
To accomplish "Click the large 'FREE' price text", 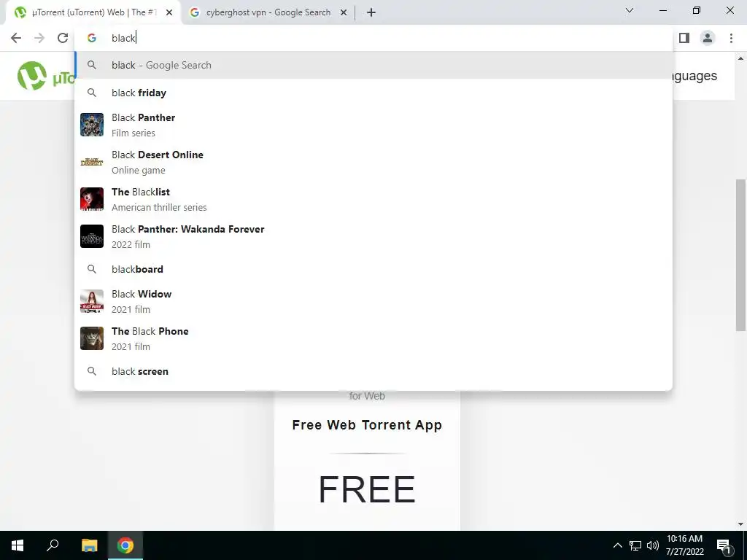I will (x=367, y=489).
